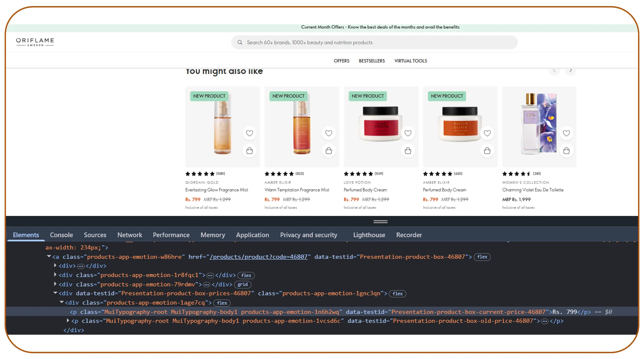Viewport: 644px width, 359px height.
Task: Click the Oriflame Sweden logo
Action: (x=34, y=41)
